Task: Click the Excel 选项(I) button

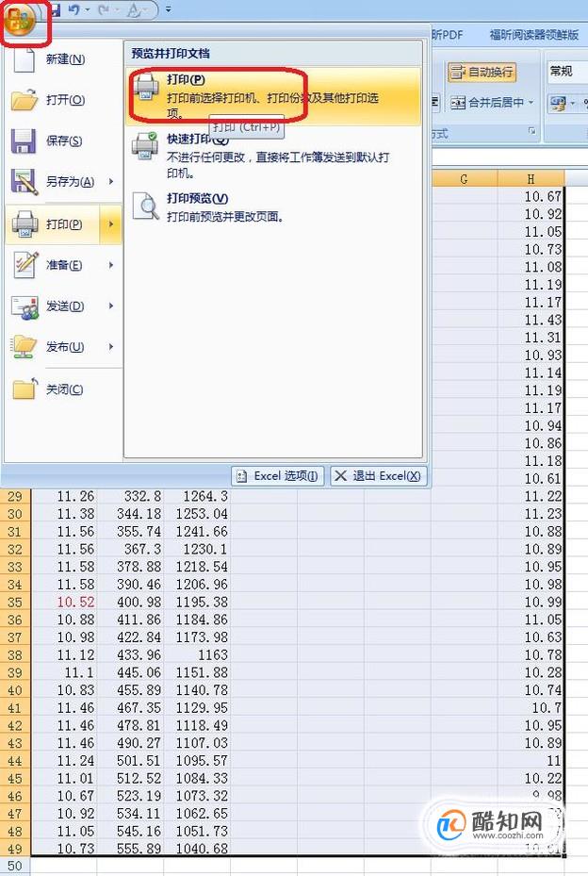Action: coord(278,476)
